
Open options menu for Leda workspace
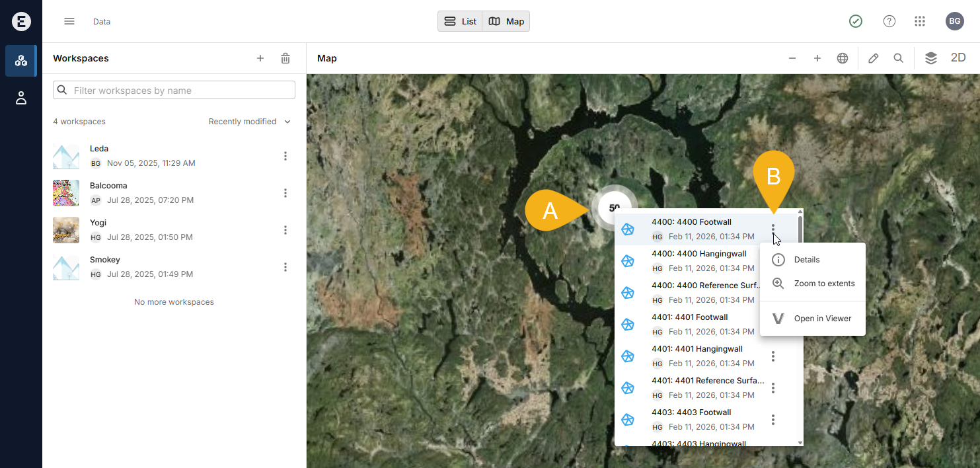285,156
